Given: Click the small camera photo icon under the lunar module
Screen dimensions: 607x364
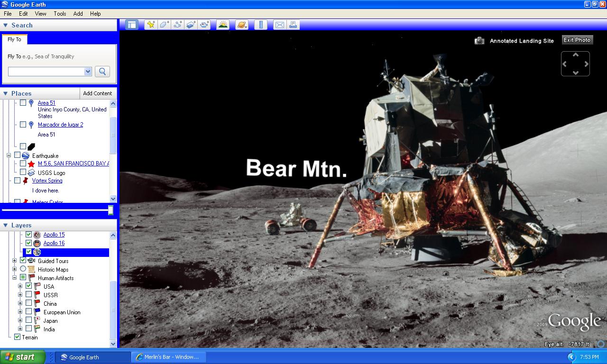Looking at the screenshot, I should [446, 273].
